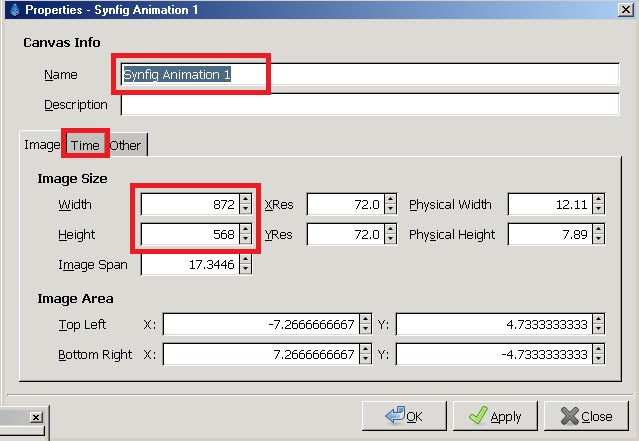Decrease YRes with down arrow
The image size is (639, 441).
coord(390,239)
